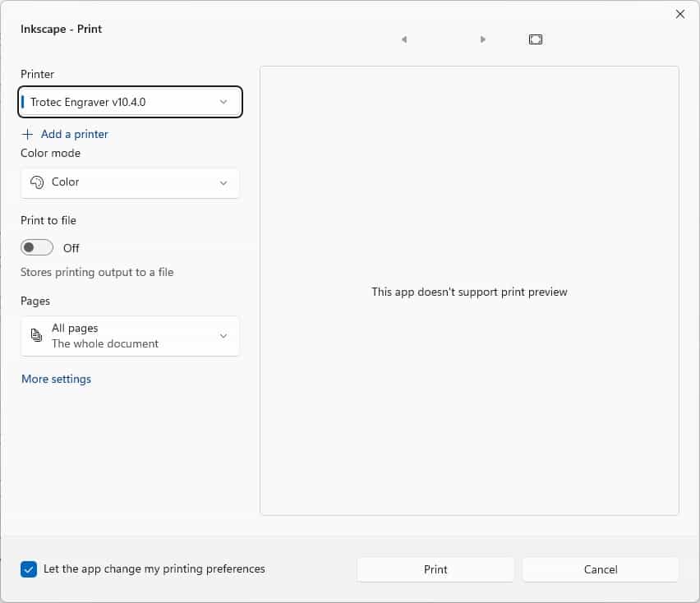This screenshot has height=603, width=700.
Task: Click the plus icon beside Add a printer
Action: 28,134
